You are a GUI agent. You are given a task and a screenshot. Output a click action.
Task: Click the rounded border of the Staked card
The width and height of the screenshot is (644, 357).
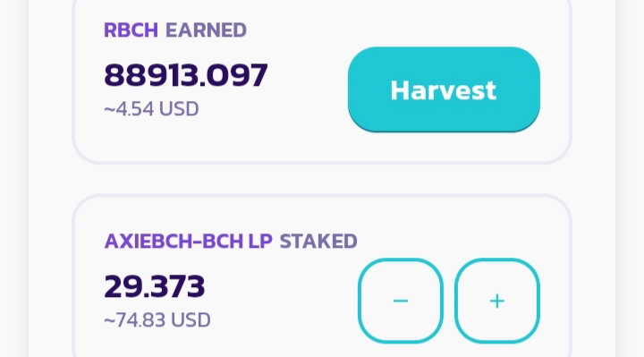pos(322,196)
